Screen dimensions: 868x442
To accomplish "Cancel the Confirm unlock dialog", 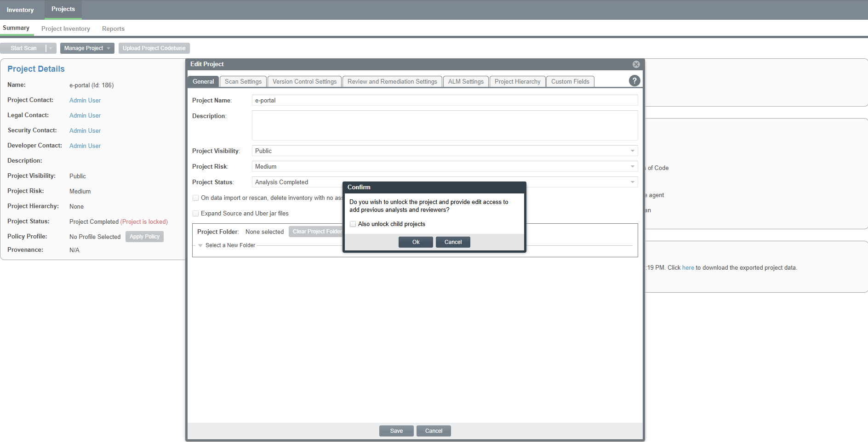I will point(452,242).
